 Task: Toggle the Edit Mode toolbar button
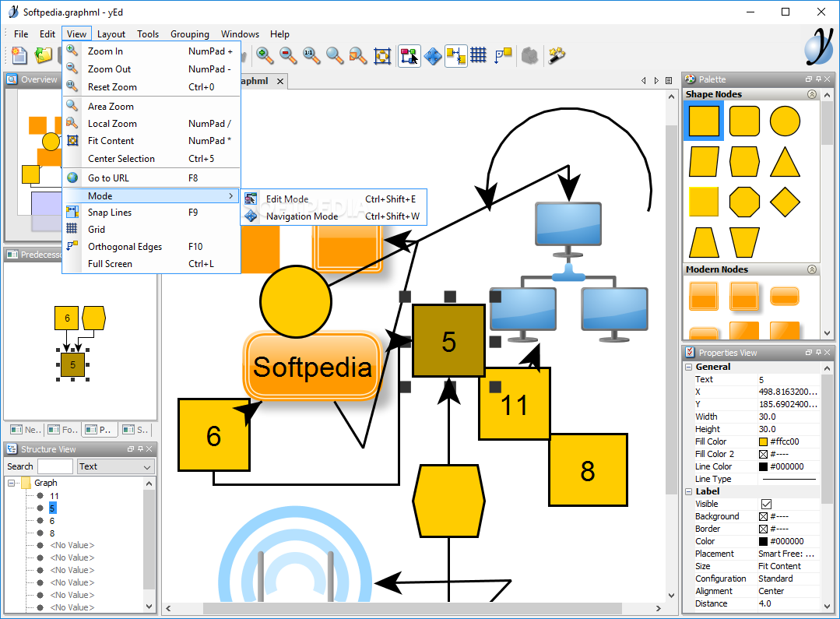pyautogui.click(x=409, y=55)
